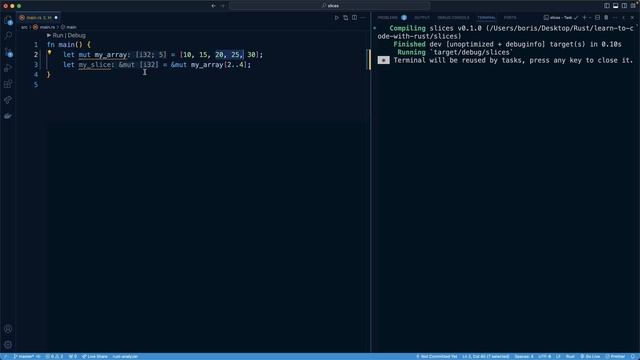Change the UTF-8 encoding
The width and height of the screenshot is (640, 360).
(544, 356)
